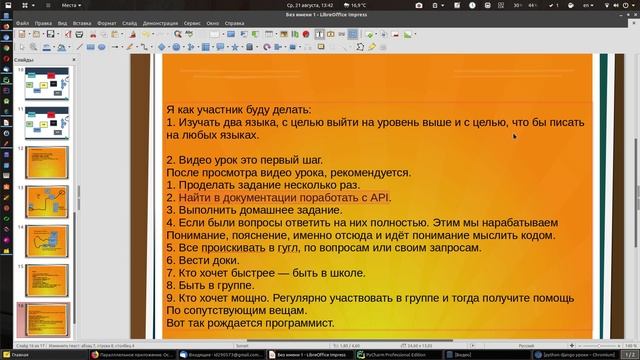The height and width of the screenshot is (360, 640).
Task: Open dropdown arrow next to Save icon
Action: (x=58, y=34)
